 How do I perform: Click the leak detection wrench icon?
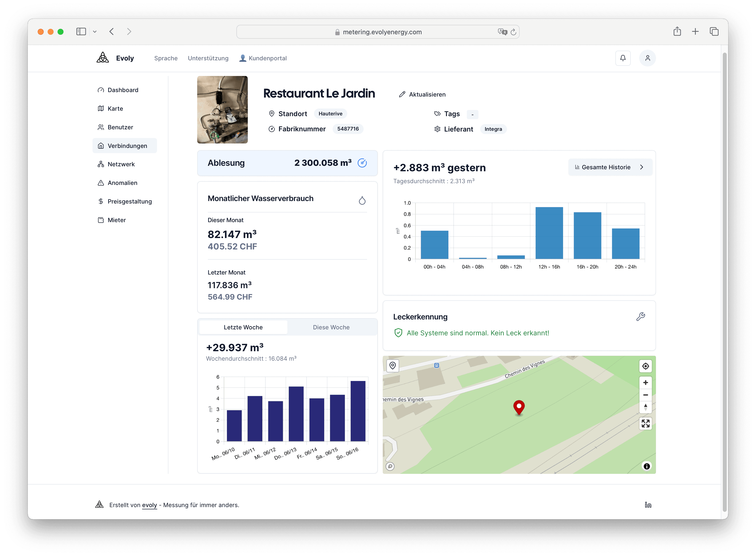click(x=640, y=316)
